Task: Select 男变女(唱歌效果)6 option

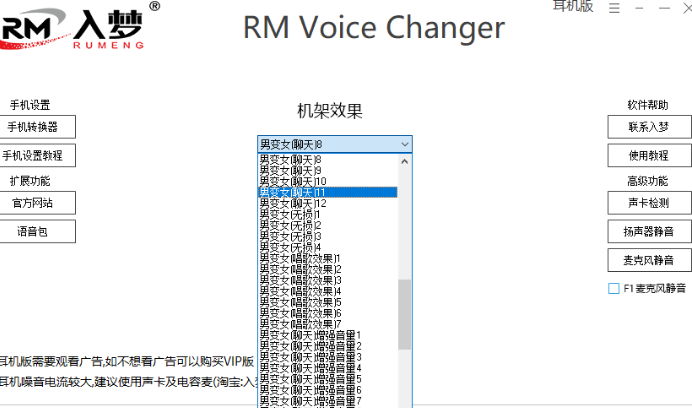Action: 327,313
